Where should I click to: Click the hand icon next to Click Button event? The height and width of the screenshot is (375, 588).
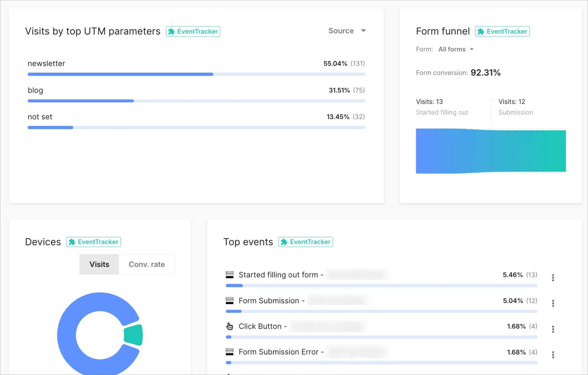tap(230, 326)
